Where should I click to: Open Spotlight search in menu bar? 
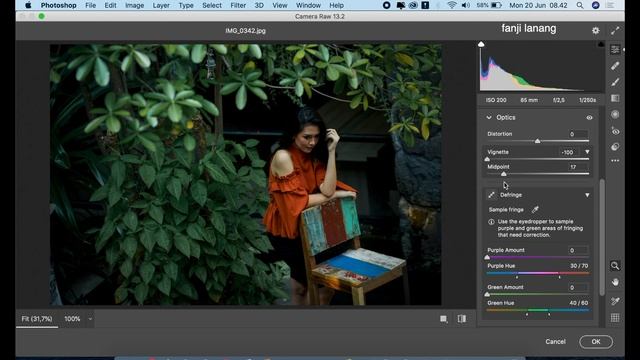(x=580, y=5)
